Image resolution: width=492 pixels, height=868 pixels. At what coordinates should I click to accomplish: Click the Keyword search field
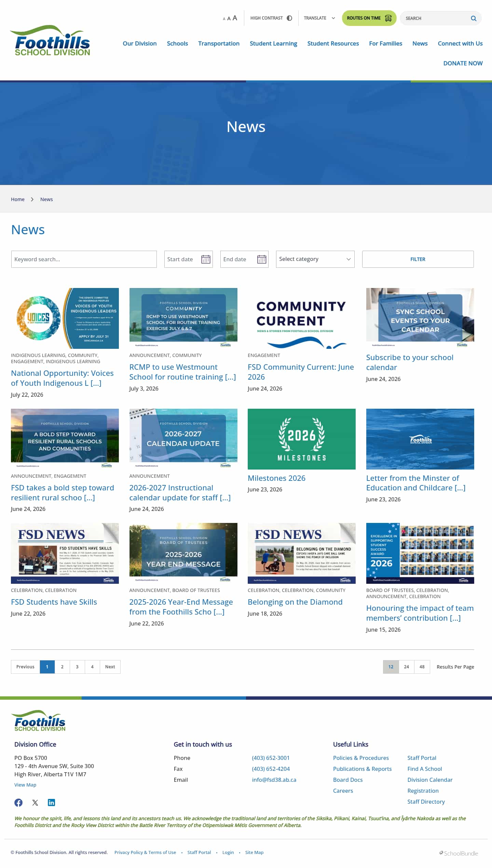(84, 259)
